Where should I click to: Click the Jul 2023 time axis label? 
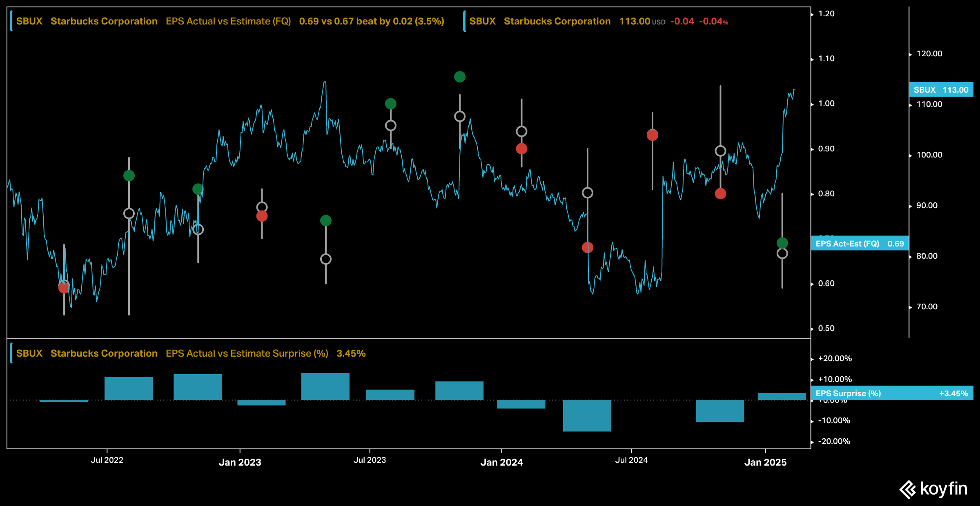coord(370,460)
